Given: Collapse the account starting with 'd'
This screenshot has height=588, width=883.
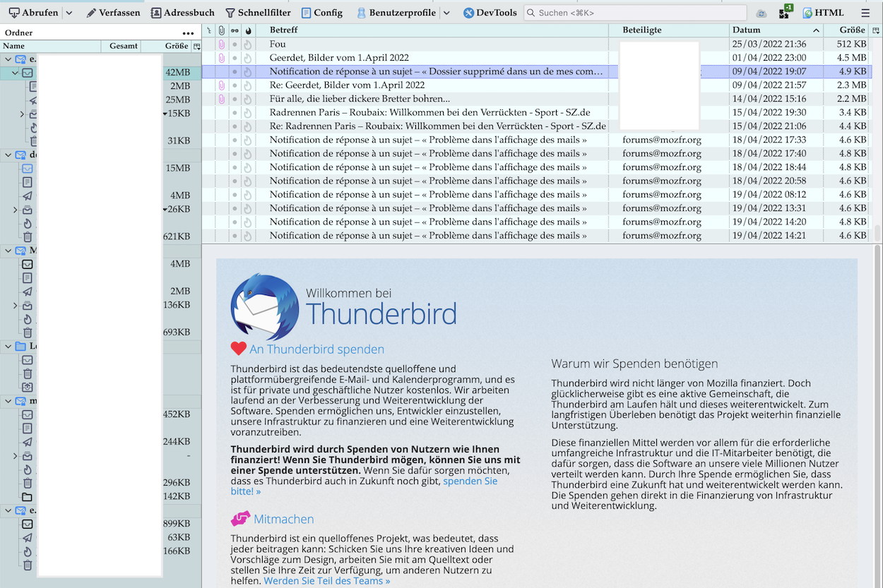Looking at the screenshot, I should [8, 155].
